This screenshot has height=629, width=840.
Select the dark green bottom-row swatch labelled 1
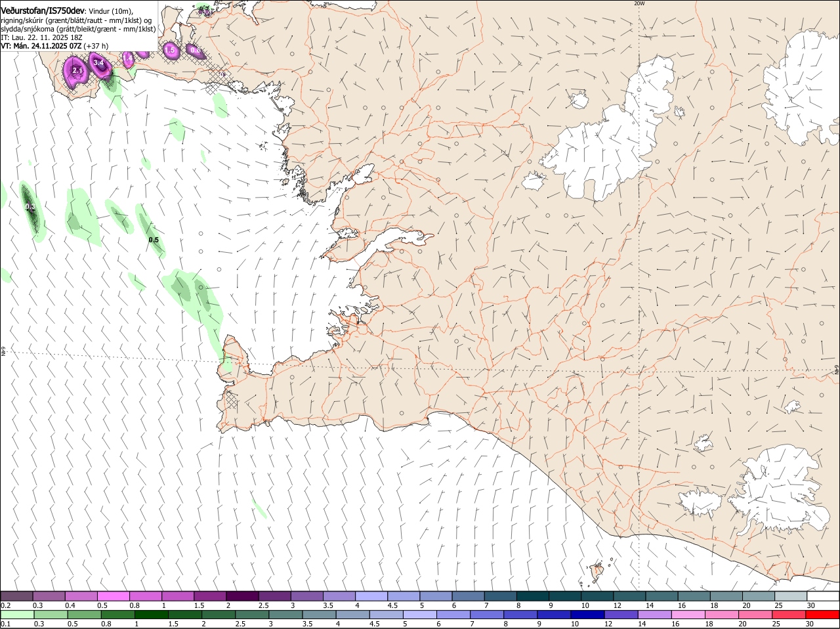150,615
